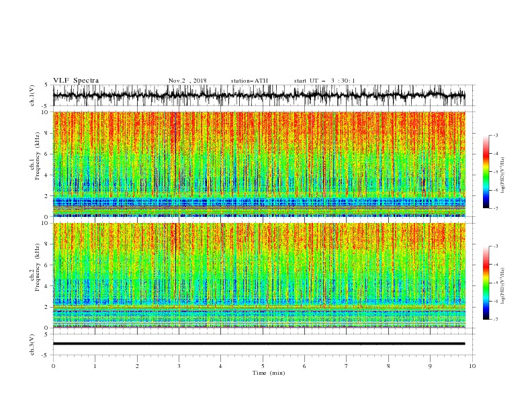Click the time axis tick label 5
The image size is (532, 411).
[263, 366]
